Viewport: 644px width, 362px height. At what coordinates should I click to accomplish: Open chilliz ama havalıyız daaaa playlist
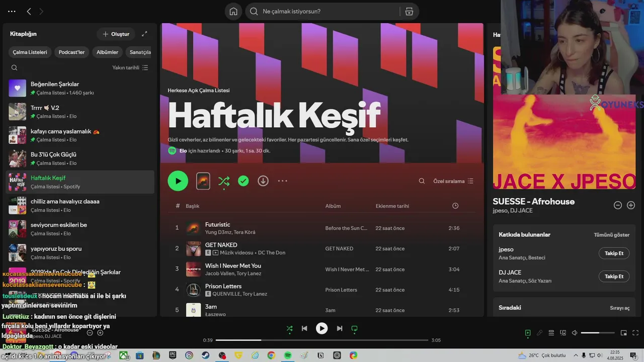(x=81, y=205)
